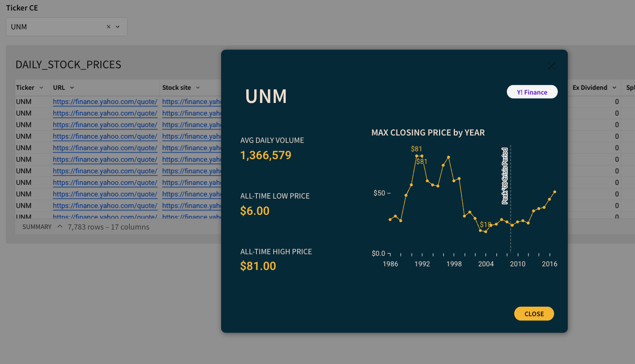Click the Peak '08 Crisis Period marker
Screen dimensions: 635x364
(x=505, y=176)
